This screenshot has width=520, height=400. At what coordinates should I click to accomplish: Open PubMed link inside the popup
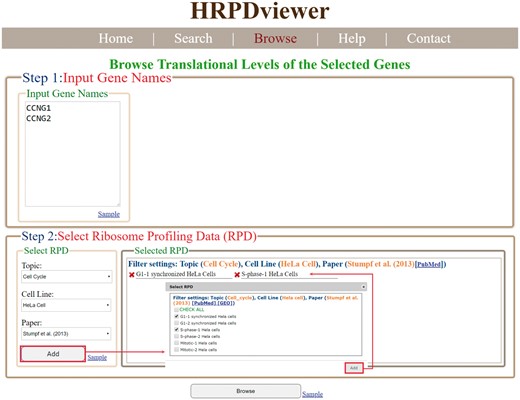point(204,303)
